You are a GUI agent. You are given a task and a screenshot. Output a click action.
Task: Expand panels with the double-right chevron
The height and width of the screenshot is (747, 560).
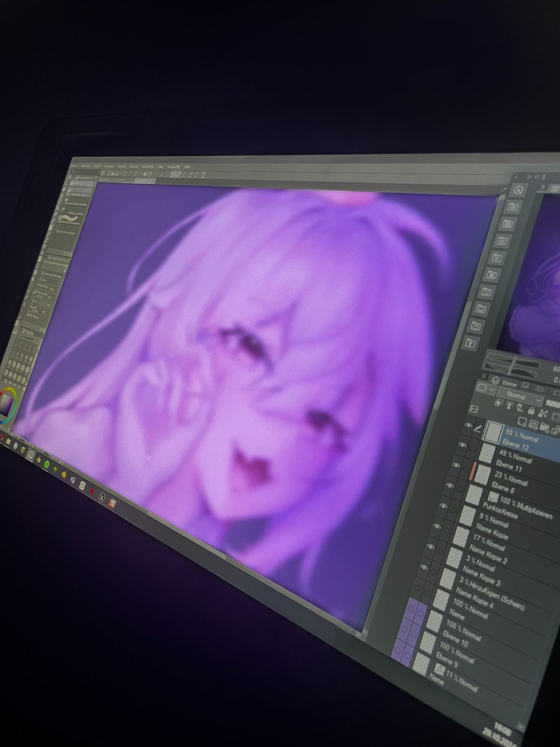coord(529,177)
